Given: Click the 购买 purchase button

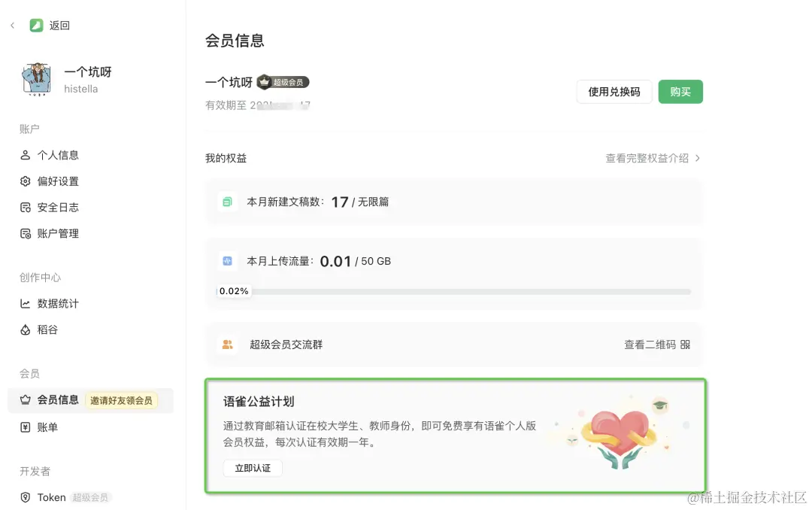Looking at the screenshot, I should pos(680,91).
